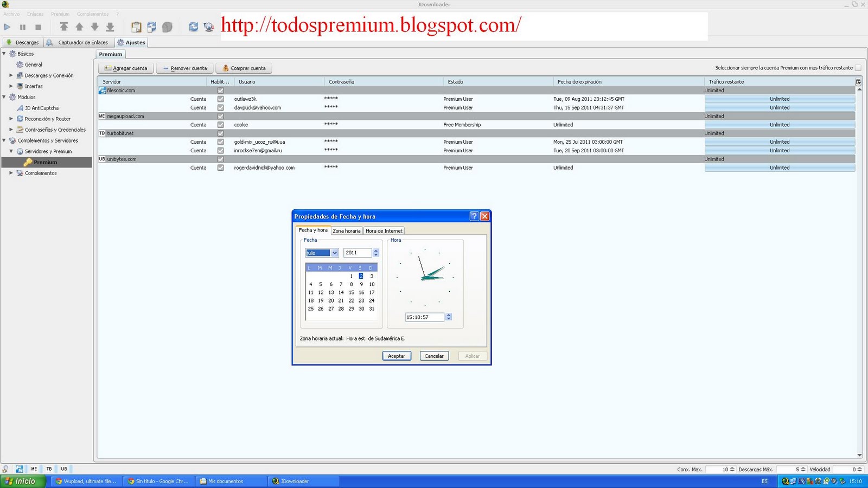Select General in the settings tree

(x=33, y=65)
